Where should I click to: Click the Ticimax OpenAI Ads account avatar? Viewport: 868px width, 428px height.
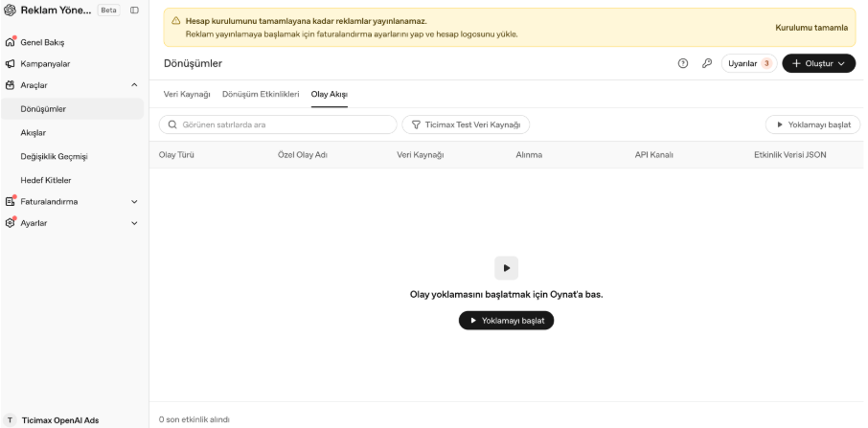click(10, 420)
